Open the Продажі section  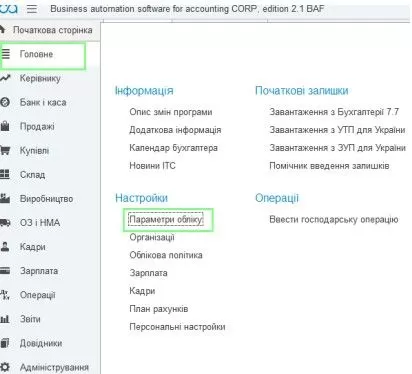click(37, 127)
